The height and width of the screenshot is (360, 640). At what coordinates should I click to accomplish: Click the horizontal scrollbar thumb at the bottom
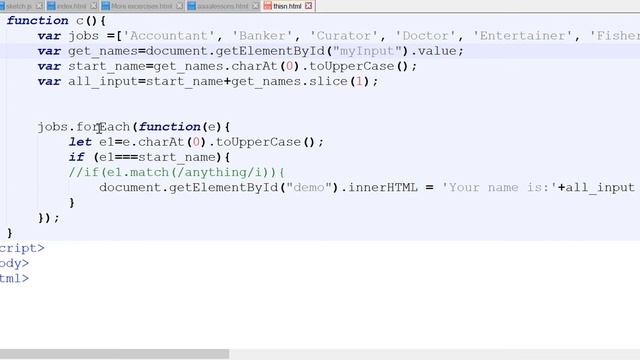coord(114,354)
